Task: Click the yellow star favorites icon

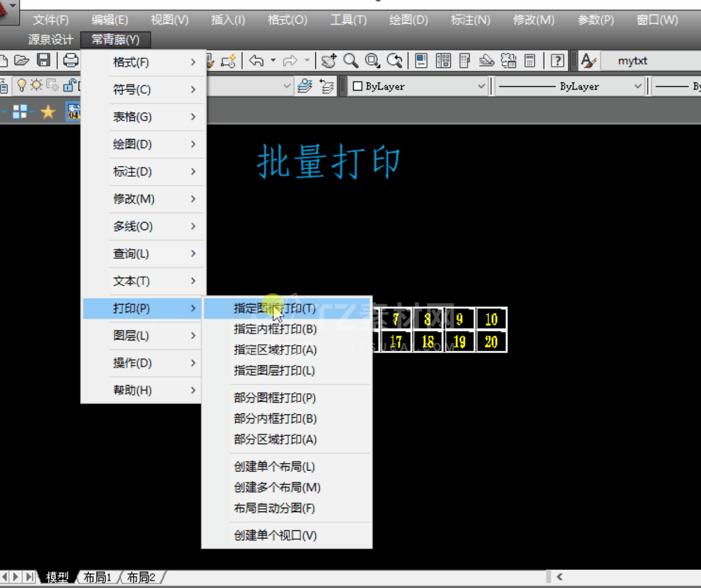Action: (48, 112)
